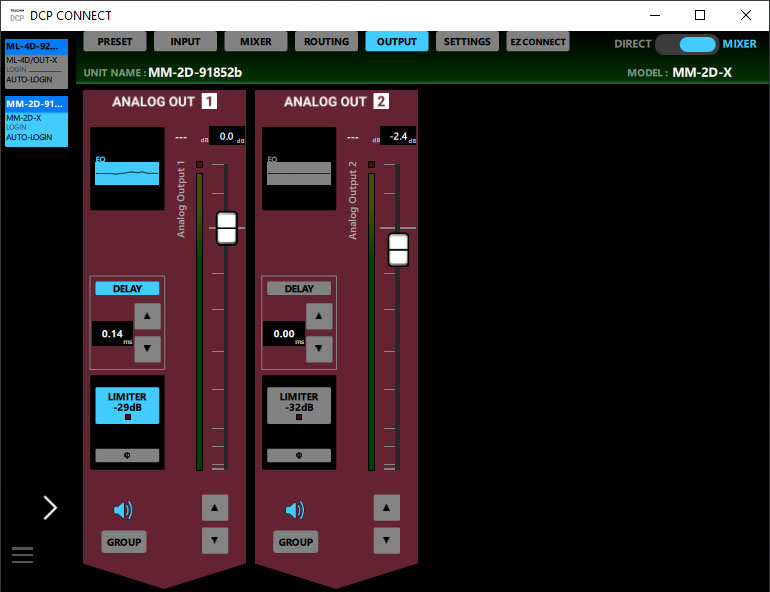This screenshot has width=770, height=592.
Task: Open the PRESET tab
Action: [x=115, y=42]
